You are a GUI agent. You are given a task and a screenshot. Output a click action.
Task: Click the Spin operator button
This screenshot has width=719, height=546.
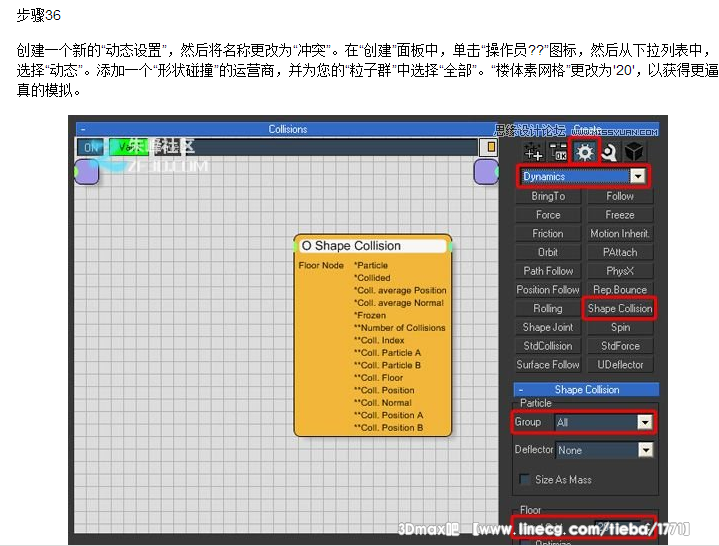click(620, 327)
